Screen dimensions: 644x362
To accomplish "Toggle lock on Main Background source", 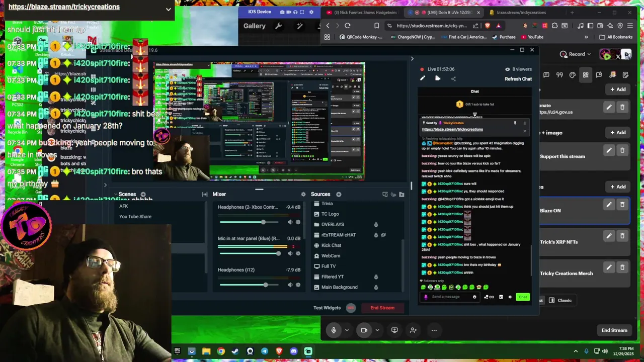I will pyautogui.click(x=376, y=288).
